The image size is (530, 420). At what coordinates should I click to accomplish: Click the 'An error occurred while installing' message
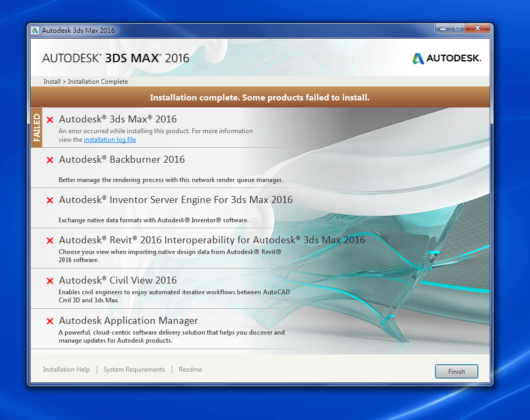point(156,135)
